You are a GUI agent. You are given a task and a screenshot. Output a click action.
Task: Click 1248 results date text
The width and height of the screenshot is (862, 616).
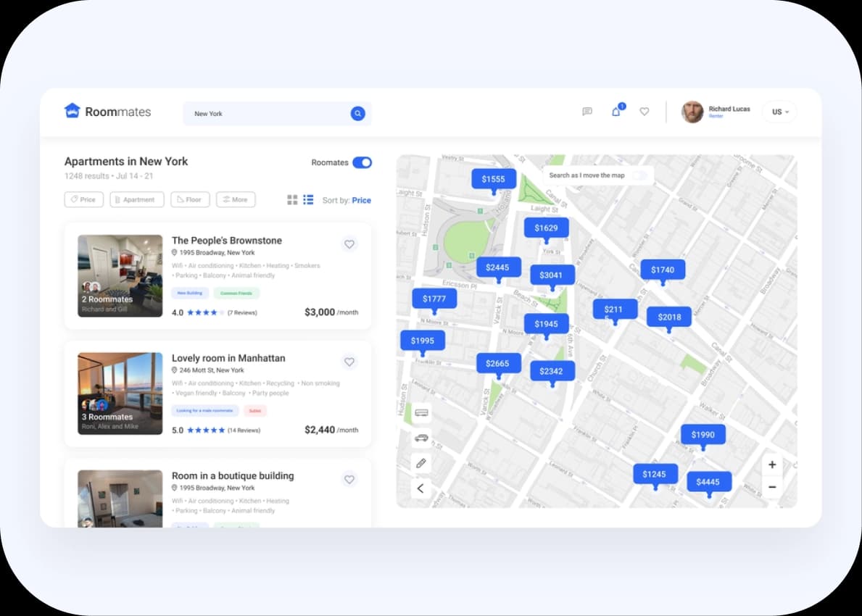[x=109, y=176]
